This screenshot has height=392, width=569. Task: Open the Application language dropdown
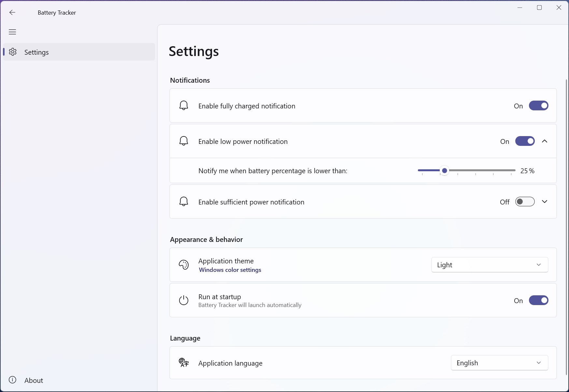pos(499,363)
